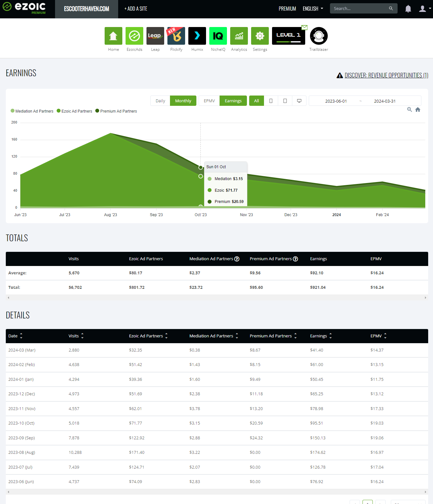The width and height of the screenshot is (433, 504).
Task: Click the $174.62 earnings cell
Action: (318, 452)
